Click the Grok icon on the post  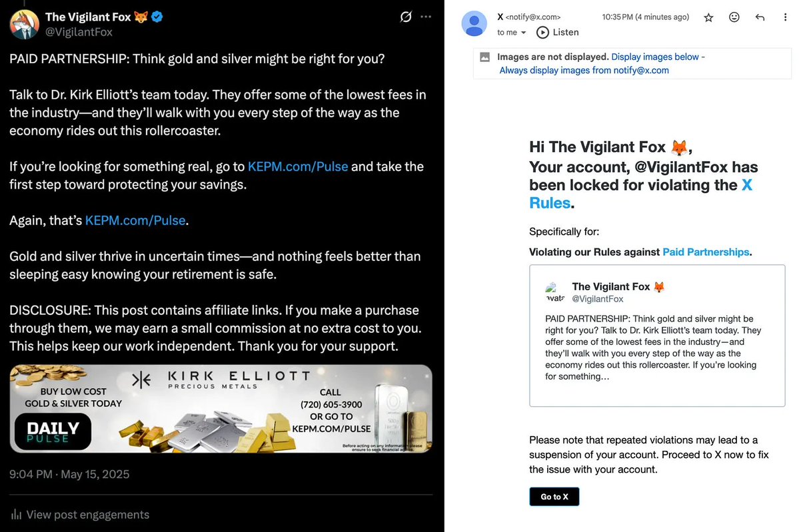[406, 17]
